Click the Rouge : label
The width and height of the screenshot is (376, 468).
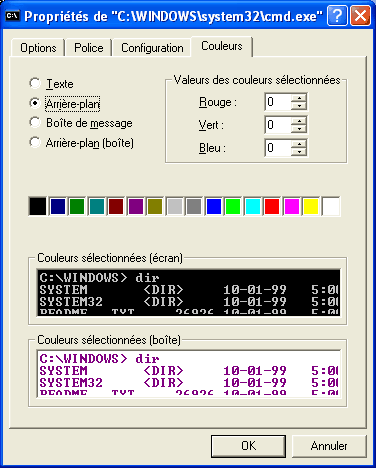pyautogui.click(x=218, y=102)
